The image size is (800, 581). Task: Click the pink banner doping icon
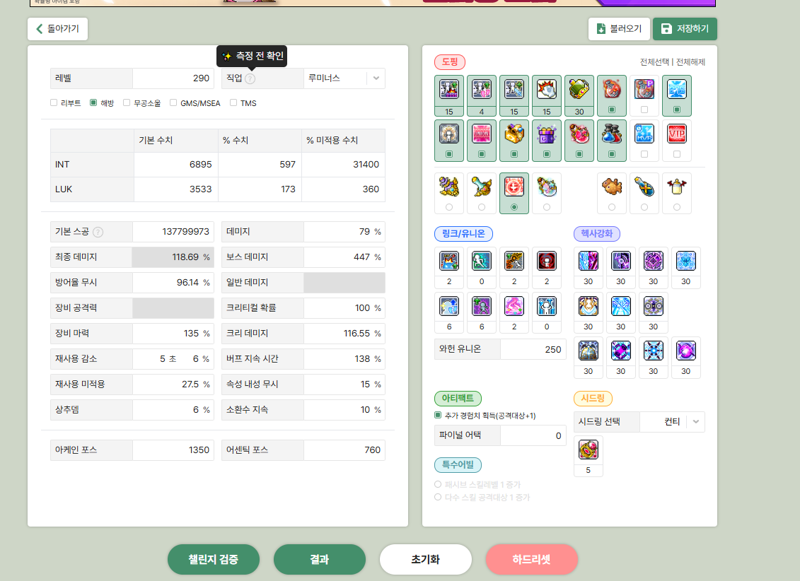[x=482, y=134]
